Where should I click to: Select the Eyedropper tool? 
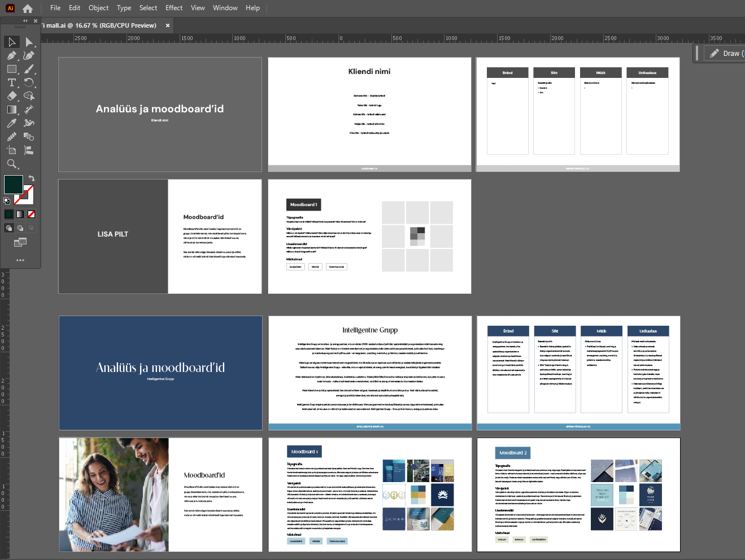(11, 123)
